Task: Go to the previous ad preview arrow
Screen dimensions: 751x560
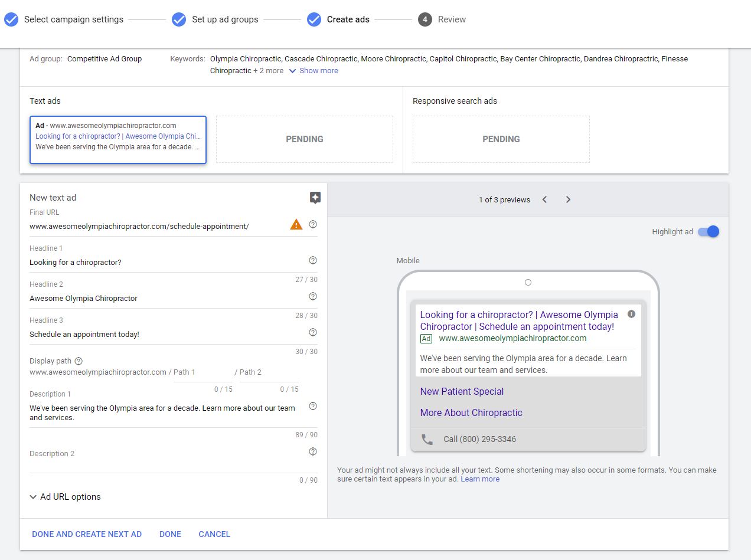Action: click(544, 199)
